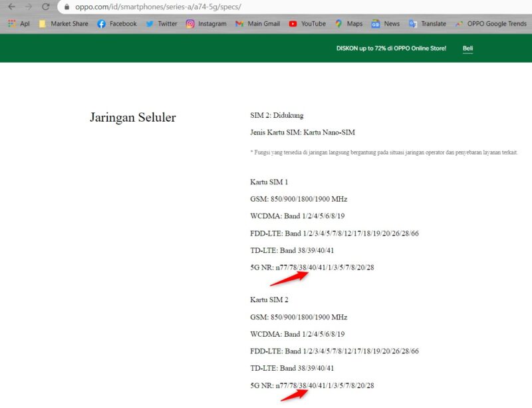Screen dimensions: 532x408
Task: Open the Facebook bookmark
Action: (x=117, y=24)
